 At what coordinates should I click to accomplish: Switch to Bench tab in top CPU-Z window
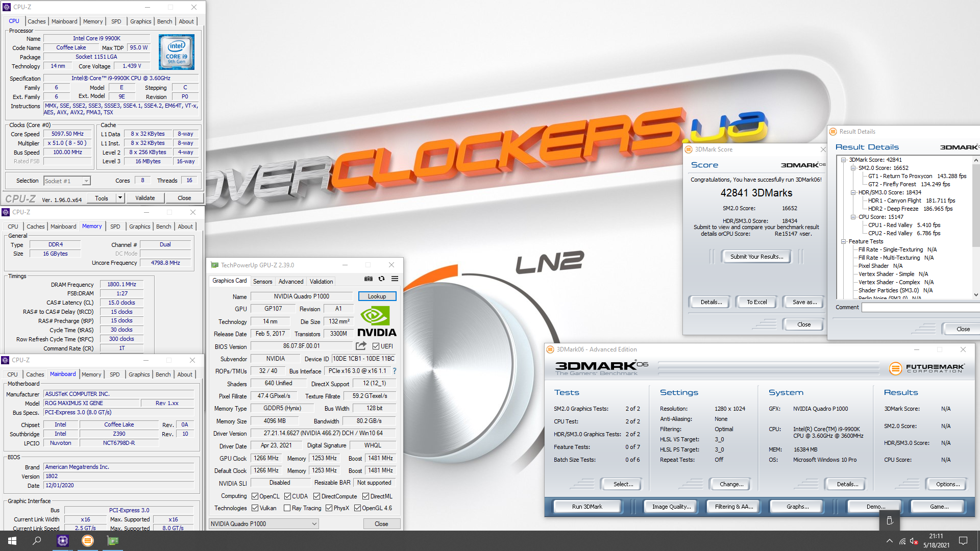click(x=164, y=21)
